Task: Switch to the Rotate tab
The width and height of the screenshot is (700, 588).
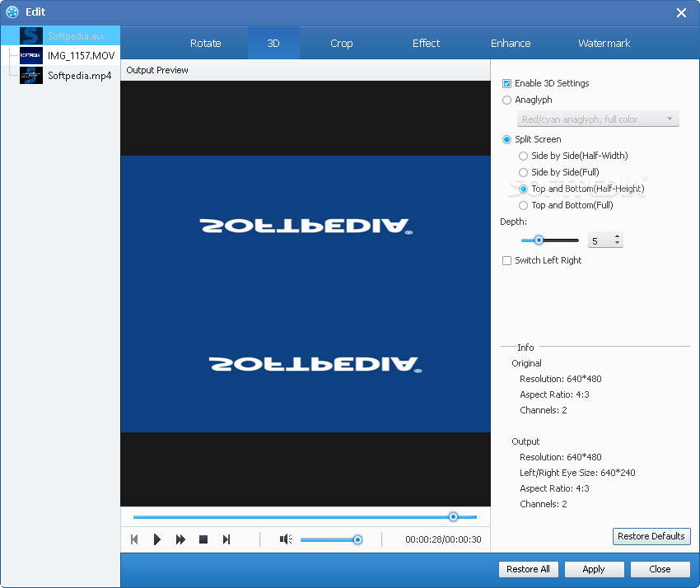Action: click(205, 44)
